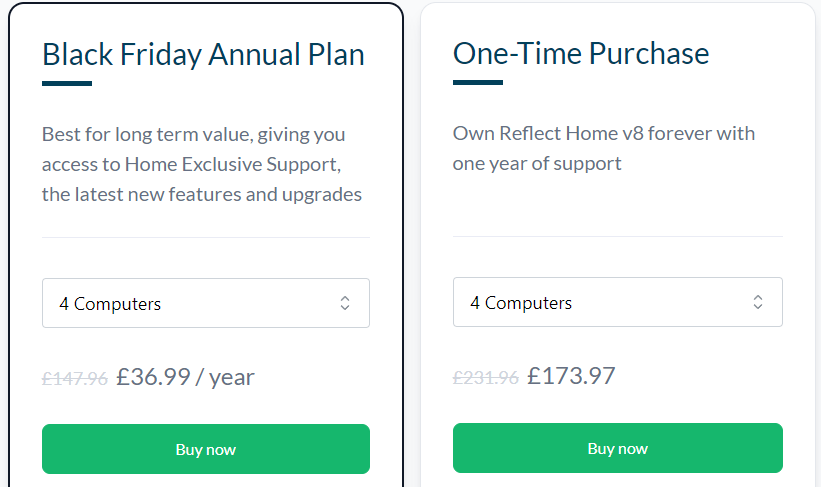This screenshot has height=487, width=821.
Task: Click the blue underline below One-Time Purchase heading
Action: pyautogui.click(x=478, y=82)
